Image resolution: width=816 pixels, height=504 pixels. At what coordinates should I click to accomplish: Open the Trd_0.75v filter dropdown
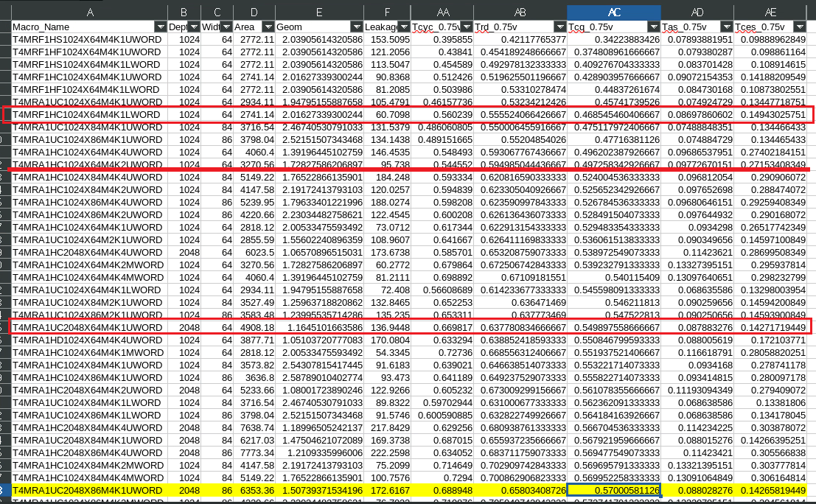560,27
